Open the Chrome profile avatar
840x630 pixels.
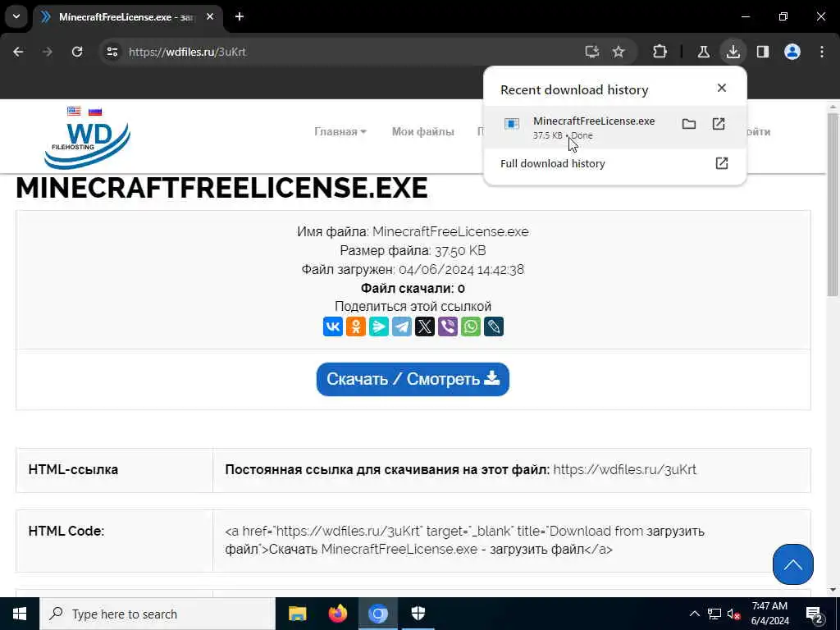point(792,52)
